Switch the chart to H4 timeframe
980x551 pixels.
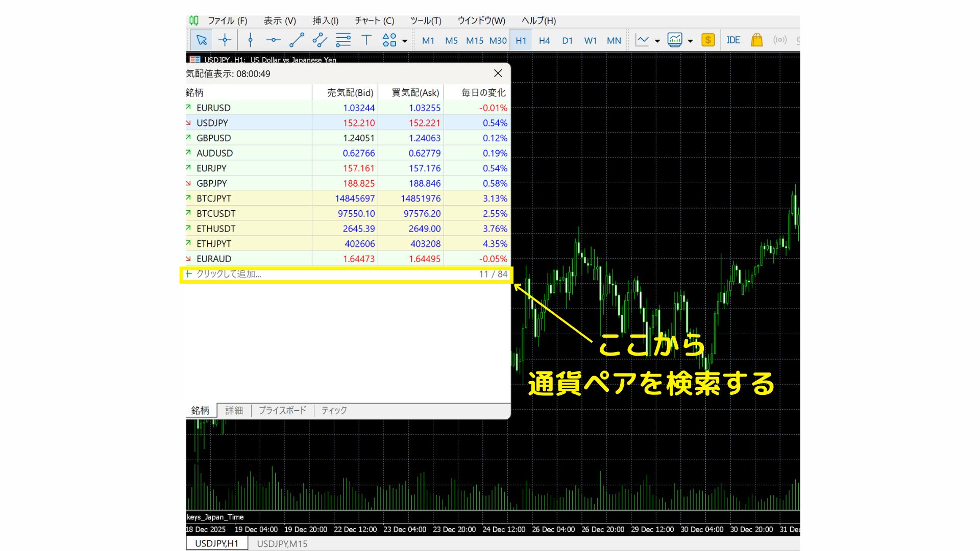[x=544, y=40]
